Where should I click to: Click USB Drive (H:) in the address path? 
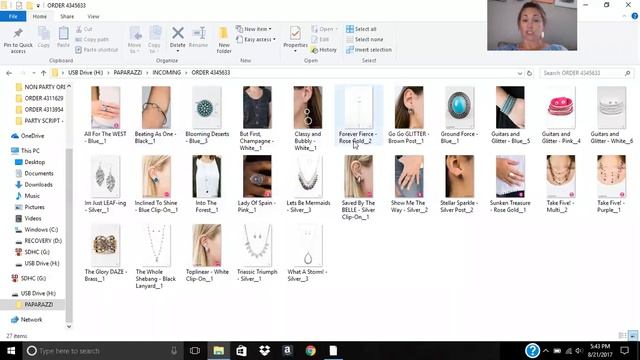point(85,73)
